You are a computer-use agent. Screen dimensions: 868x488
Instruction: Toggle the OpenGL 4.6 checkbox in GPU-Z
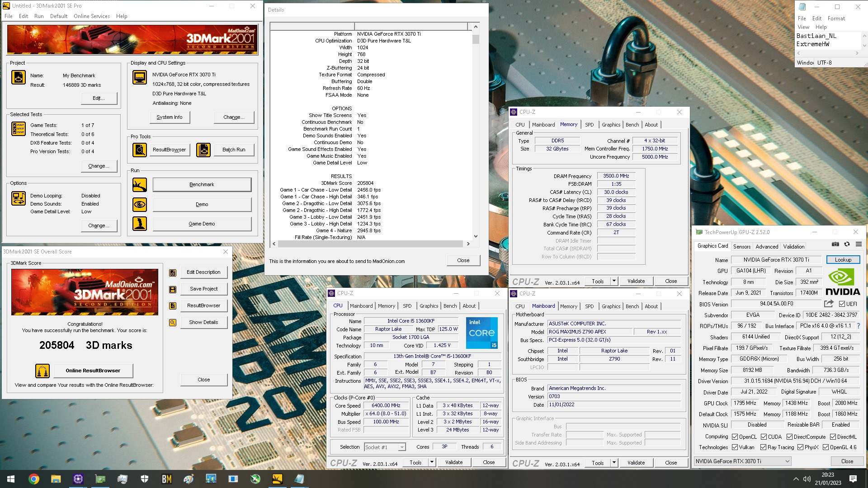826,447
